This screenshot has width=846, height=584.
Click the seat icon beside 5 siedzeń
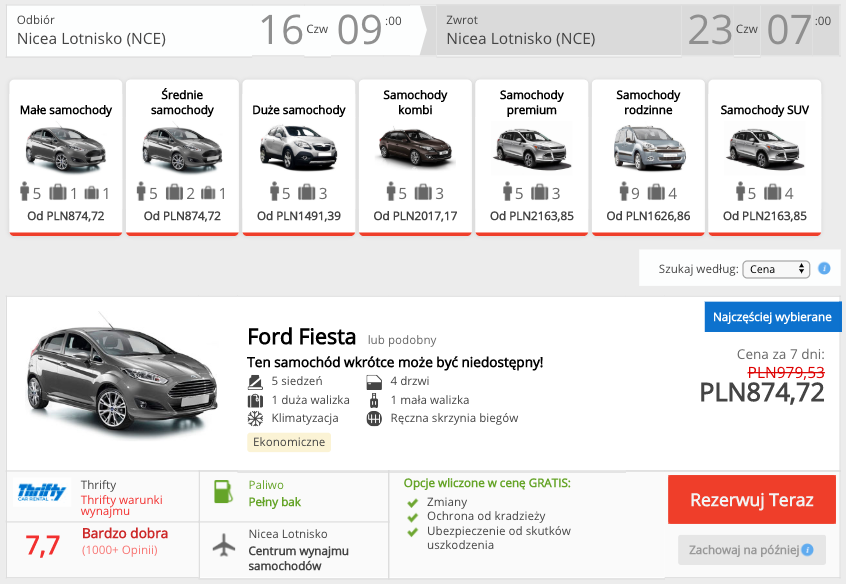coord(257,381)
